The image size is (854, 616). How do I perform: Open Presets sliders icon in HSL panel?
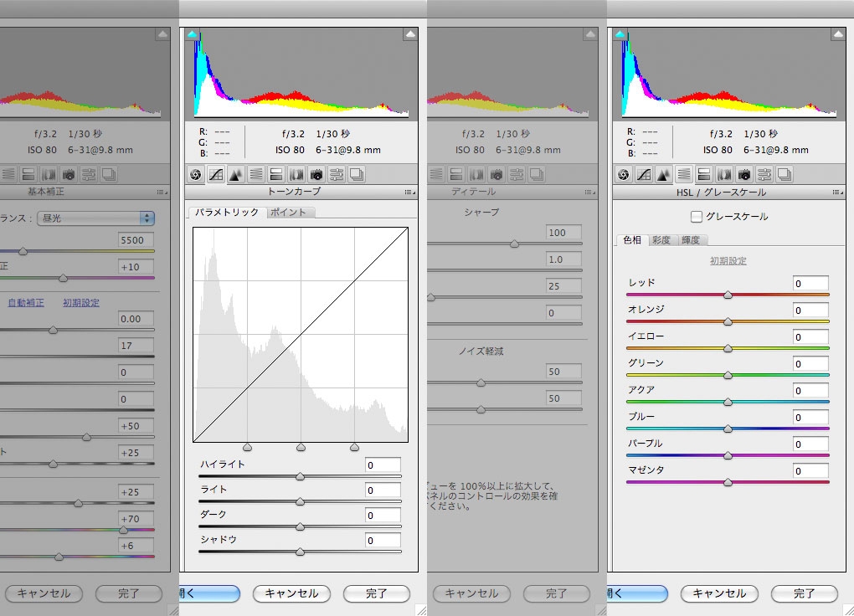[x=764, y=174]
